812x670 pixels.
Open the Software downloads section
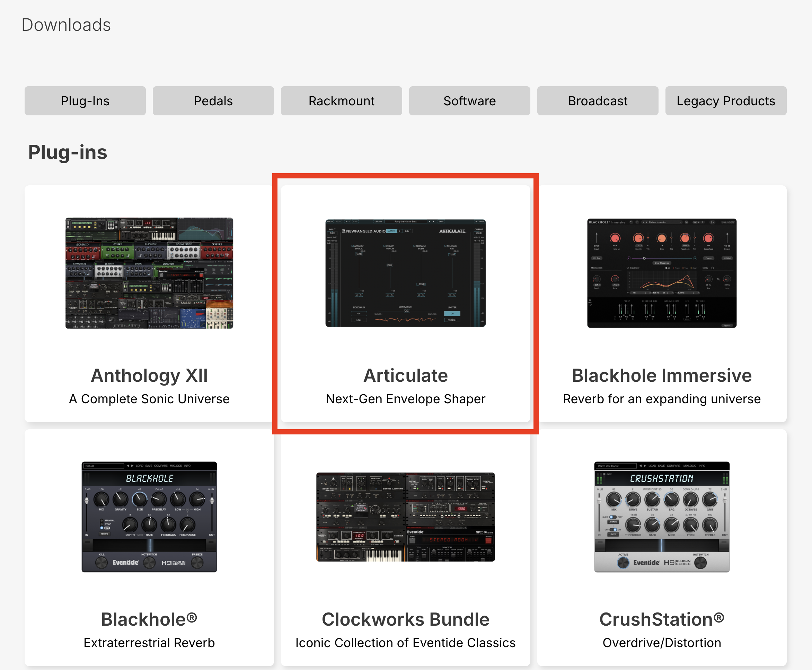pos(469,101)
